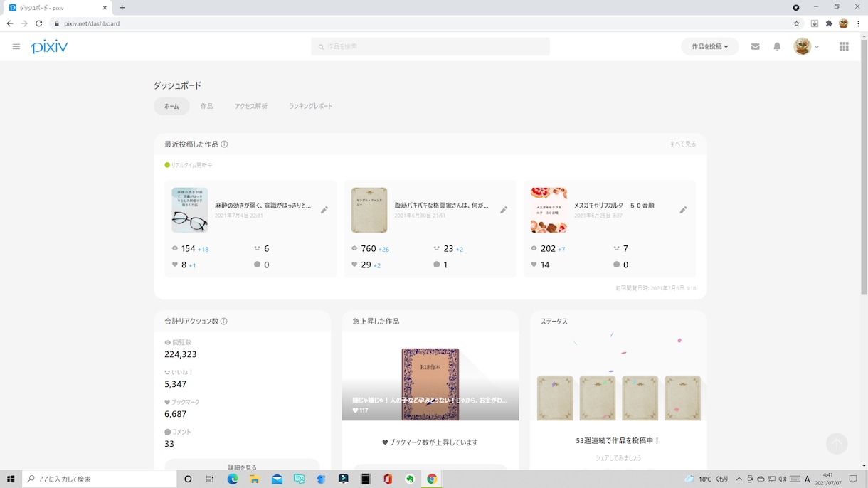Viewport: 868px width, 488px height.
Task: Open thumbnail of the glasses artwork
Action: 190,210
